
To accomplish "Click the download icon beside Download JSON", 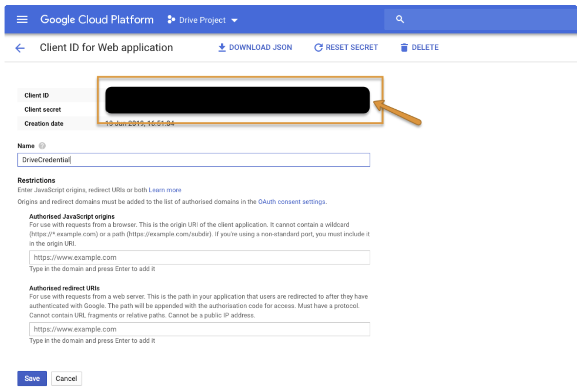I will [222, 47].
